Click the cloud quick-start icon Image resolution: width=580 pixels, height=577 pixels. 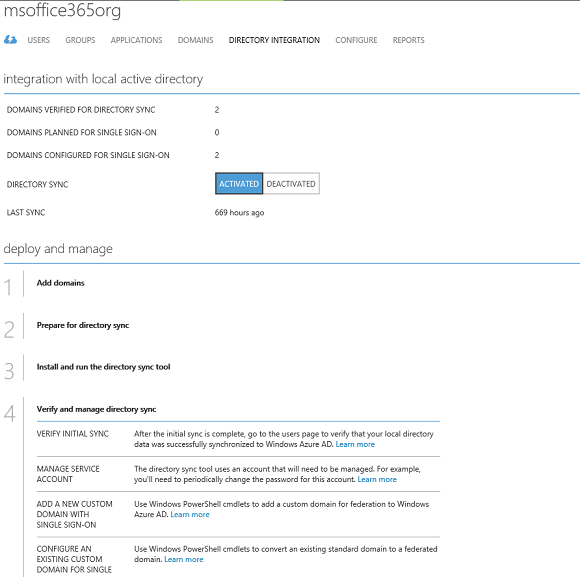10,40
